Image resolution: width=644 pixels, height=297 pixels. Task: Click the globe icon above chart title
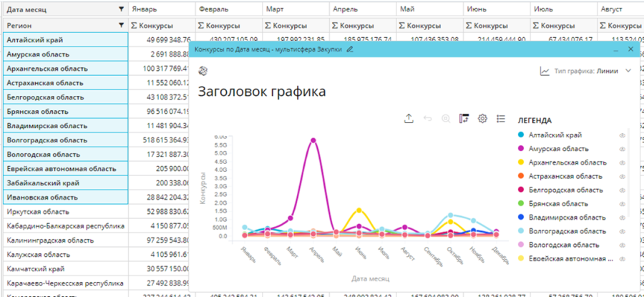[x=203, y=71]
